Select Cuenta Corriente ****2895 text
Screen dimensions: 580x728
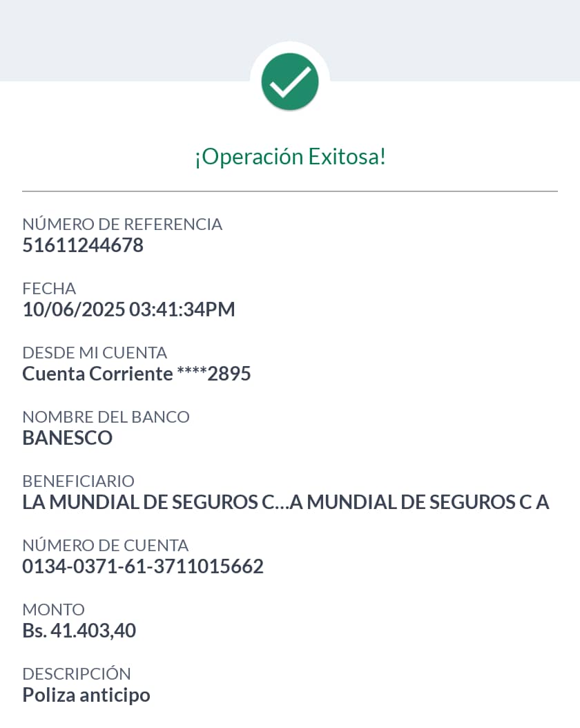pyautogui.click(x=137, y=374)
